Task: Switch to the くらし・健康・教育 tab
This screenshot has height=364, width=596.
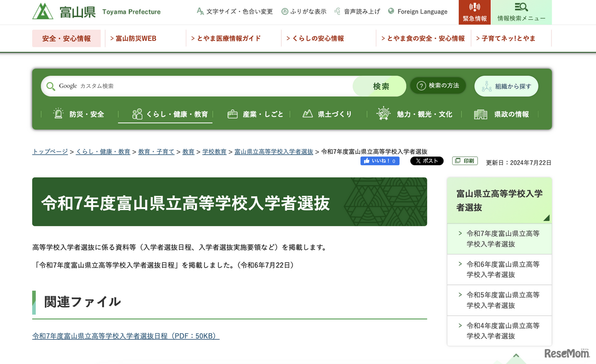Action: tap(165, 113)
